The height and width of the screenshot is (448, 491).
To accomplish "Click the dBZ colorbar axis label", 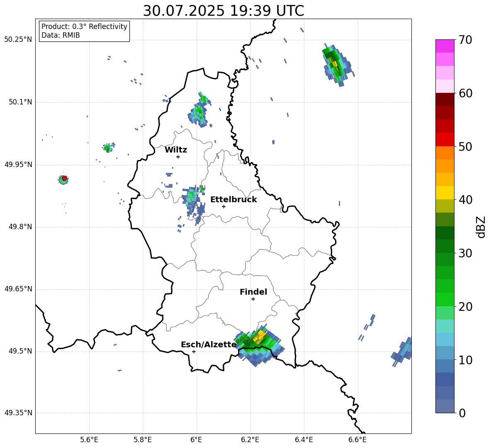I will click(480, 227).
